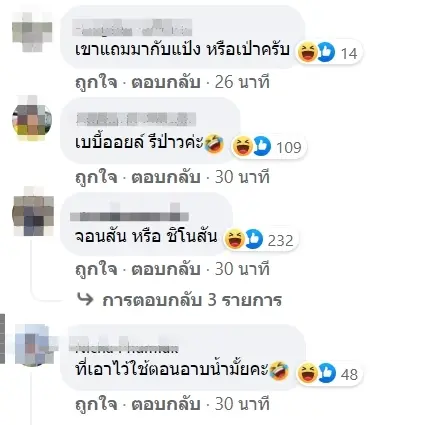Image resolution: width=439 pixels, height=425 pixels.
Task: Like the comment posted 26 นาที ago
Action: (96, 83)
